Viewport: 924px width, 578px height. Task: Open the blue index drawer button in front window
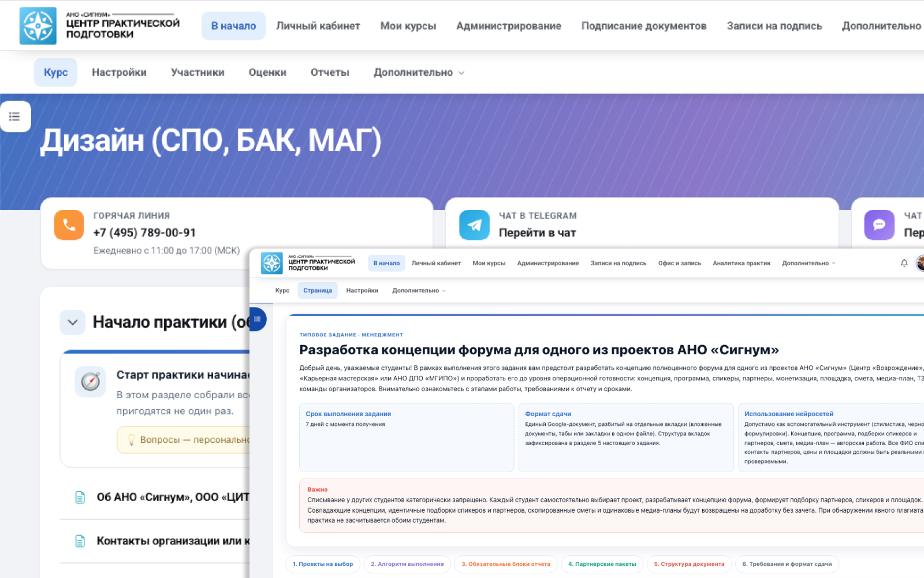[258, 319]
